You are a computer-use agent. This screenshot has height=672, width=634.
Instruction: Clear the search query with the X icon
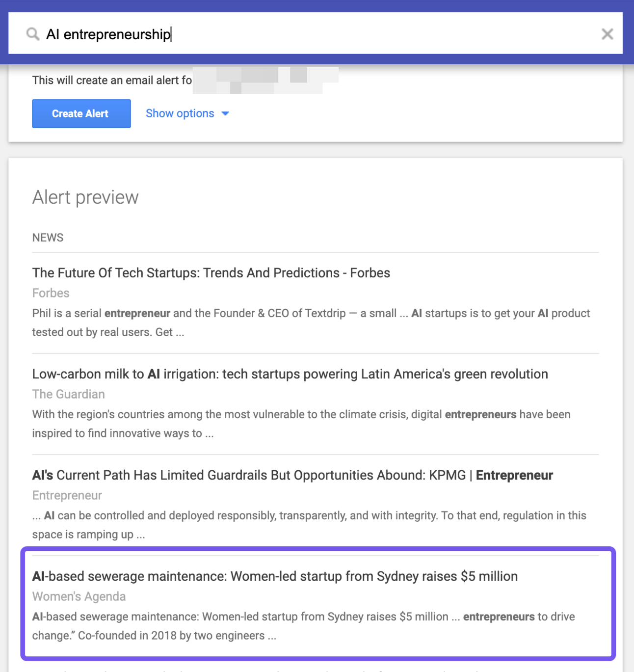pos(607,34)
